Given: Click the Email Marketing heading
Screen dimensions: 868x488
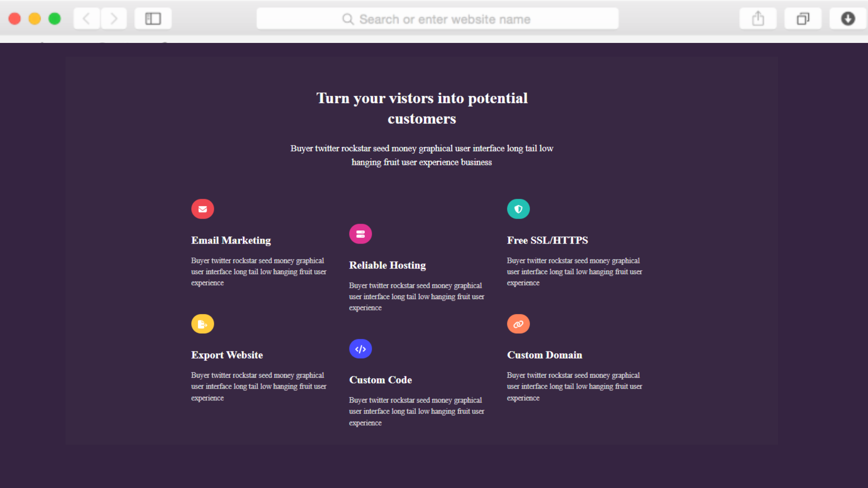Looking at the screenshot, I should pos(231,240).
